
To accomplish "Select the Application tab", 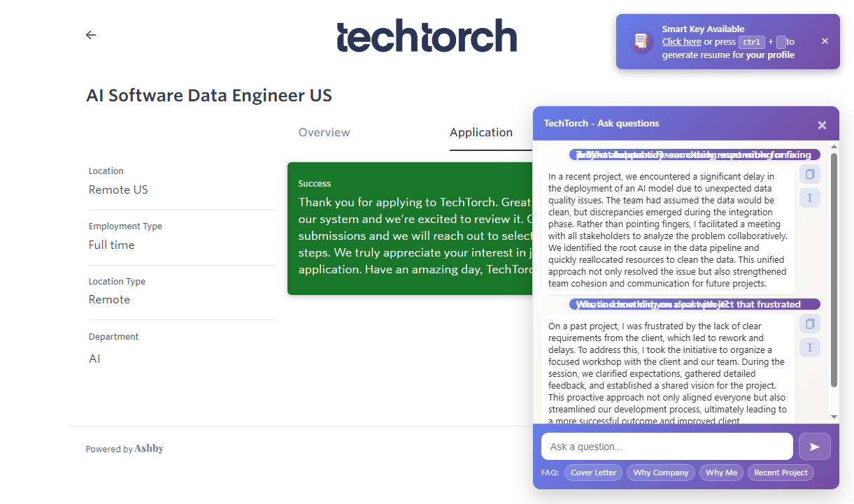I will tap(481, 132).
